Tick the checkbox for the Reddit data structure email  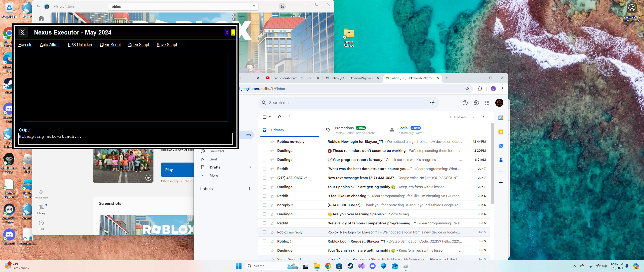(x=264, y=169)
